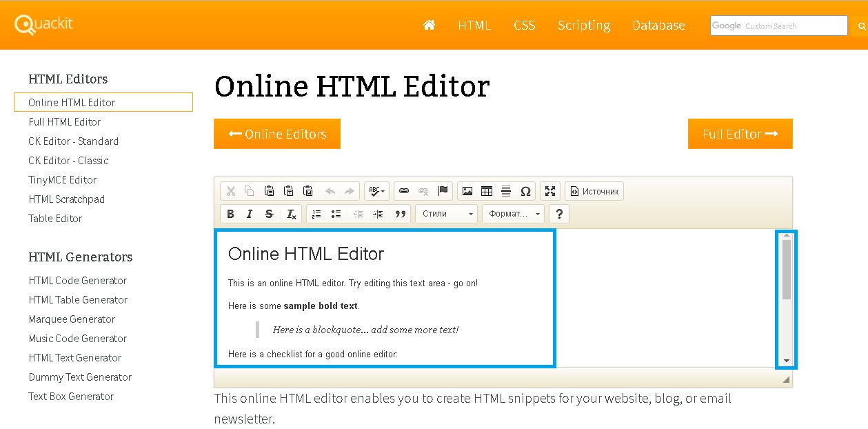The height and width of the screenshot is (429, 868).
Task: Click the editor's vertical scrollbar thumb
Action: [787, 269]
